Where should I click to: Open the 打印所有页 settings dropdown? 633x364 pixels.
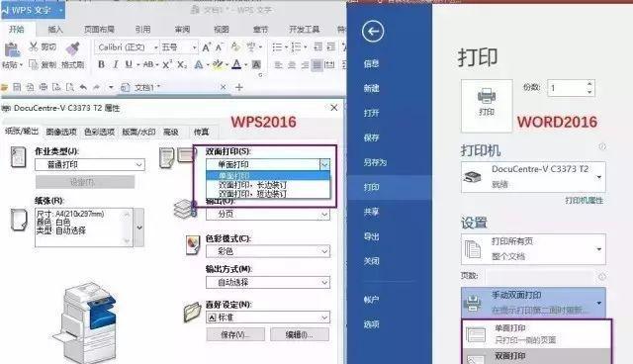point(533,249)
